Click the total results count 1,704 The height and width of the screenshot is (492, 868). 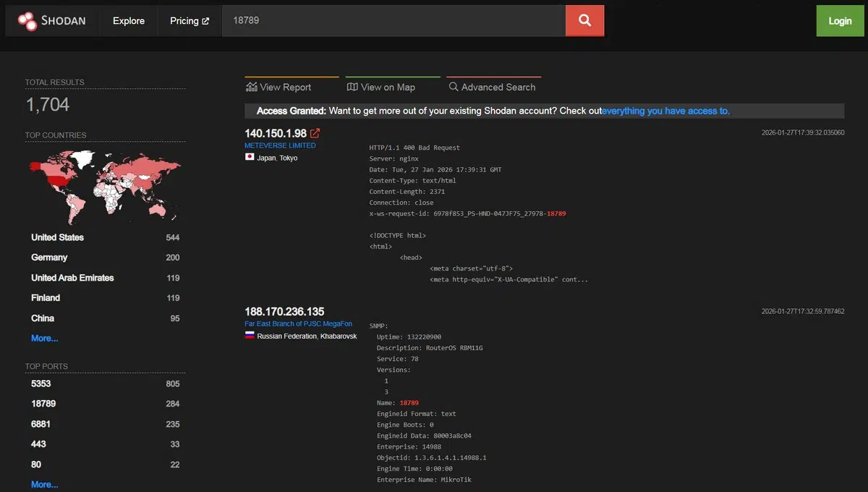[x=48, y=105]
